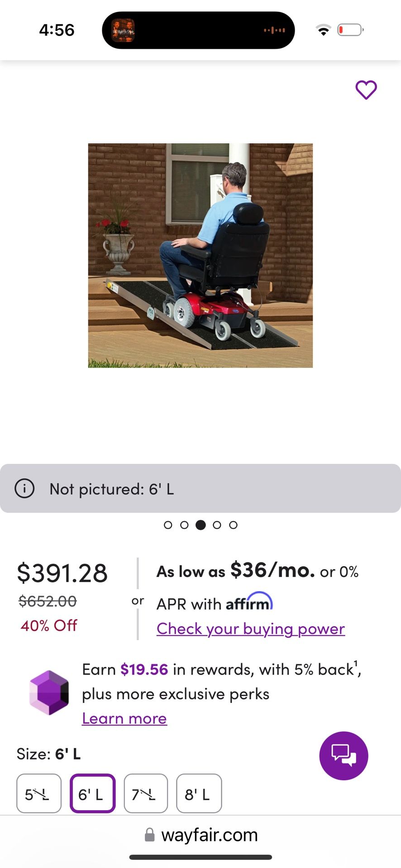Tap the wayfair.com address bar
The image size is (401, 868).
(x=209, y=835)
